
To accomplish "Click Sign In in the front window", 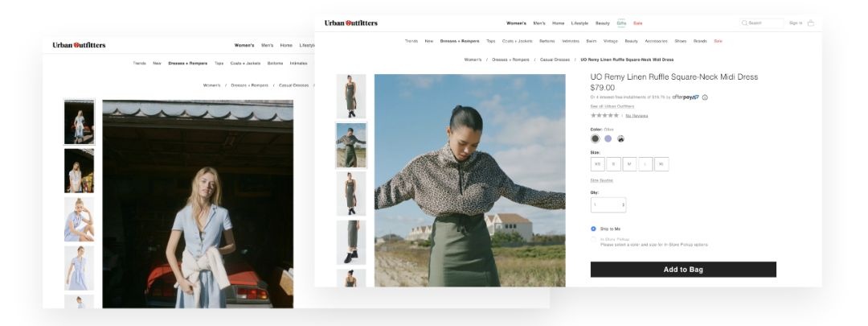I will tap(796, 23).
